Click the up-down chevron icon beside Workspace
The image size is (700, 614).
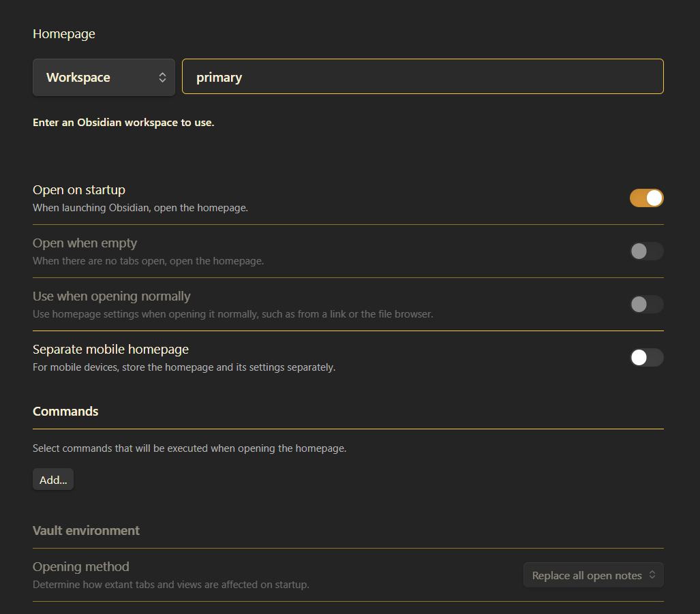[162, 77]
